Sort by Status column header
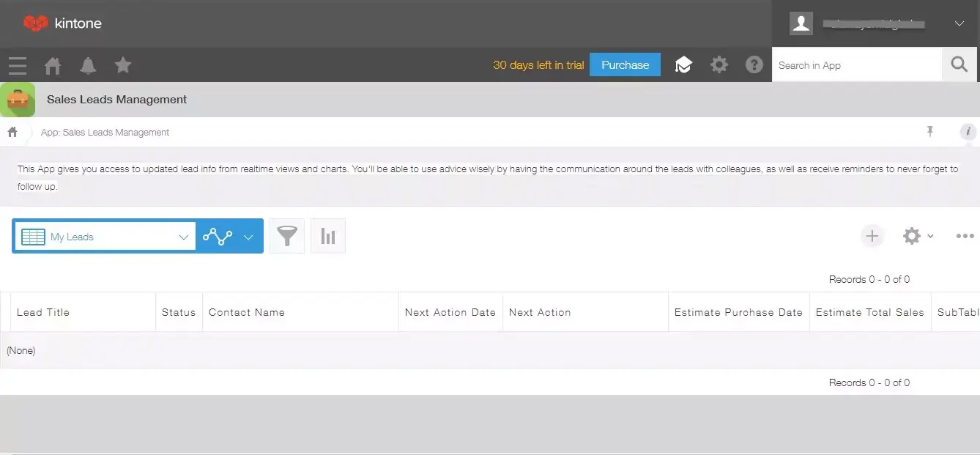The width and height of the screenshot is (980, 455). click(x=179, y=312)
